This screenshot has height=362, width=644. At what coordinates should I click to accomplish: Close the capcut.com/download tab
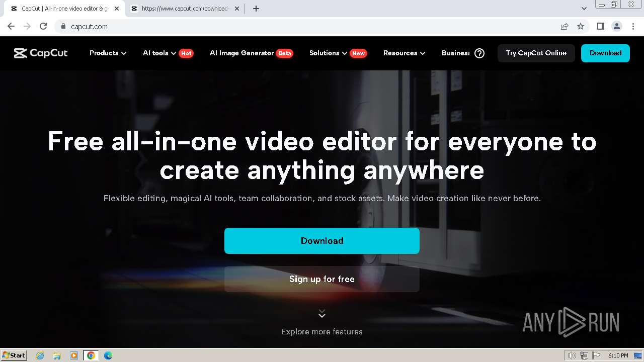coord(236,9)
